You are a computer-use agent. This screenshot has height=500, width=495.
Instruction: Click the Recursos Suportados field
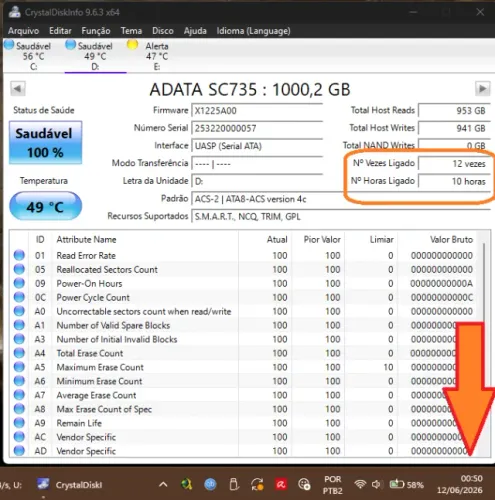pyautogui.click(x=341, y=217)
